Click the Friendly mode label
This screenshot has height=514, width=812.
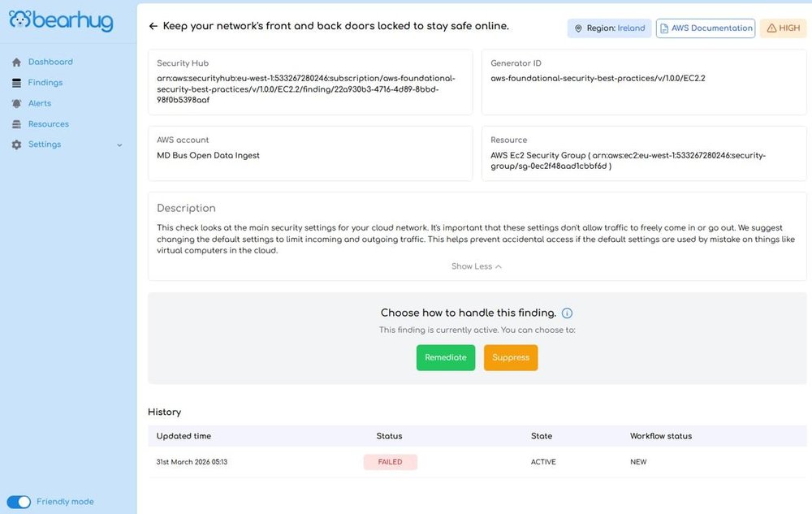(x=65, y=502)
